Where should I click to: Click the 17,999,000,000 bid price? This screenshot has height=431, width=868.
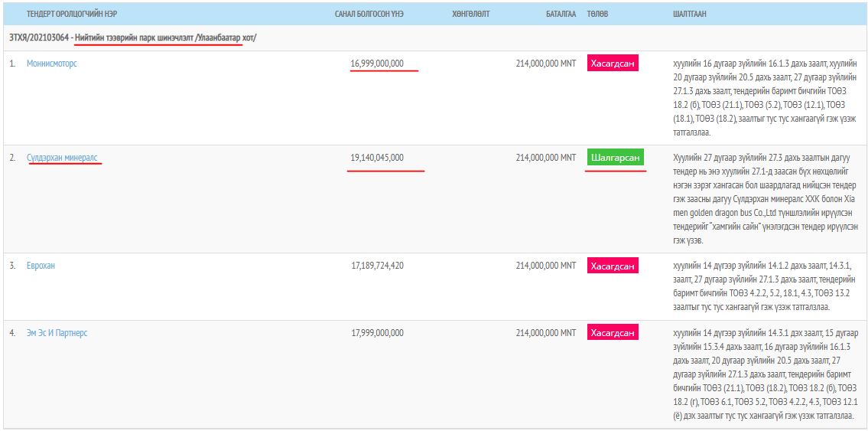click(377, 333)
